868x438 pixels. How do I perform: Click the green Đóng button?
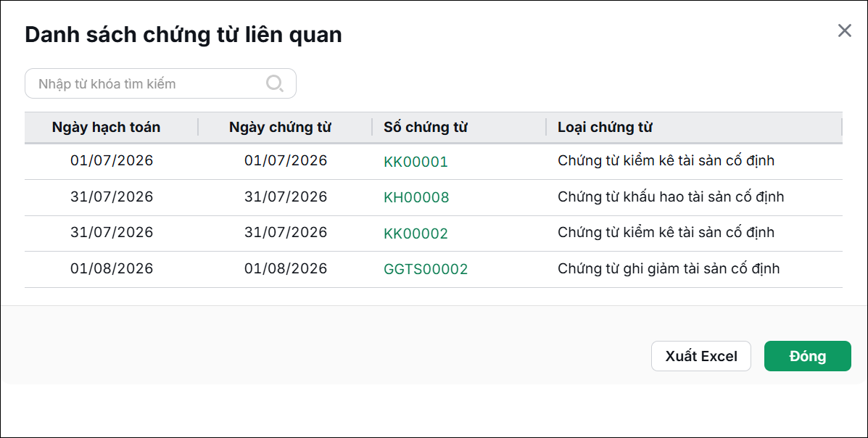click(x=808, y=356)
